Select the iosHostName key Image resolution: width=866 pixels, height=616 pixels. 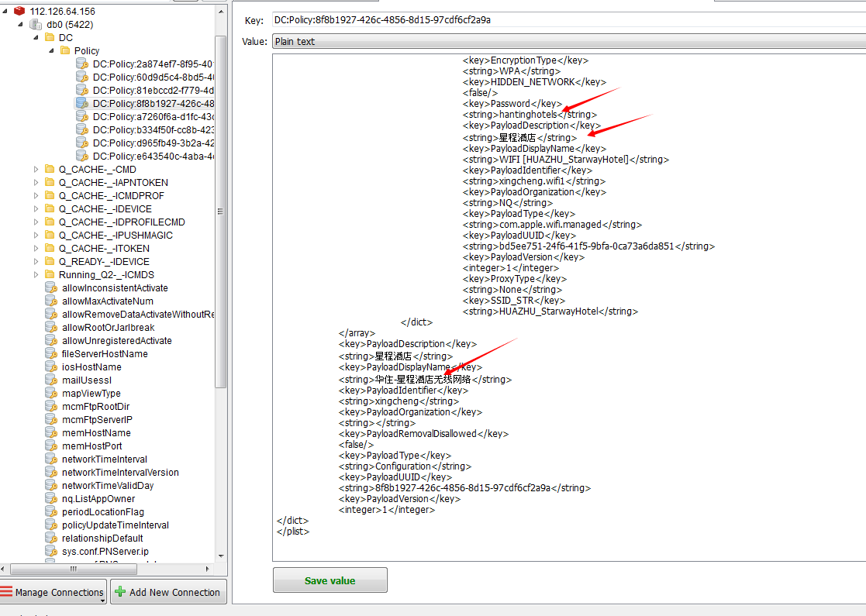[91, 367]
